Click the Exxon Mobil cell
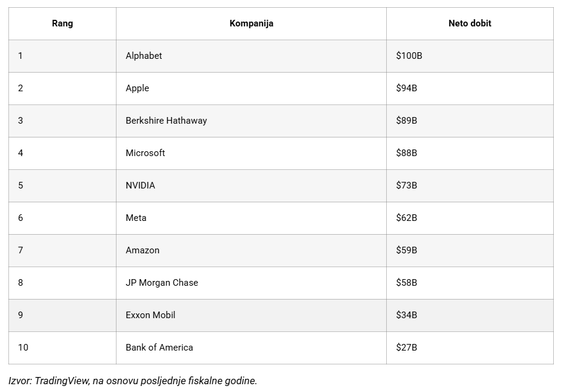The height and width of the screenshot is (392, 564). click(x=151, y=315)
